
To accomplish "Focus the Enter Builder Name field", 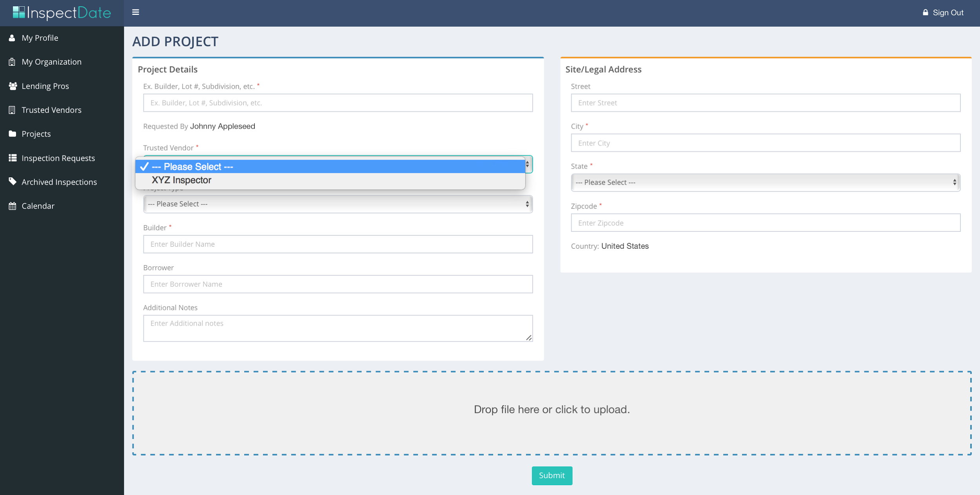I will coord(338,244).
